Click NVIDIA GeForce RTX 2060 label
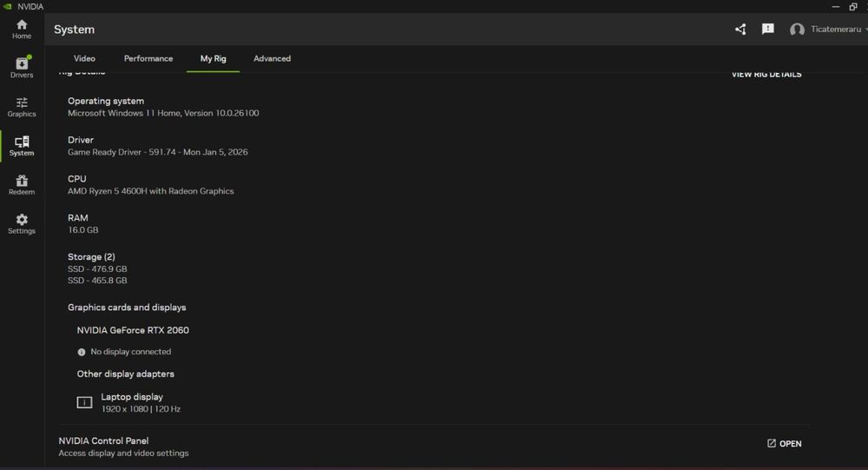 tap(133, 330)
